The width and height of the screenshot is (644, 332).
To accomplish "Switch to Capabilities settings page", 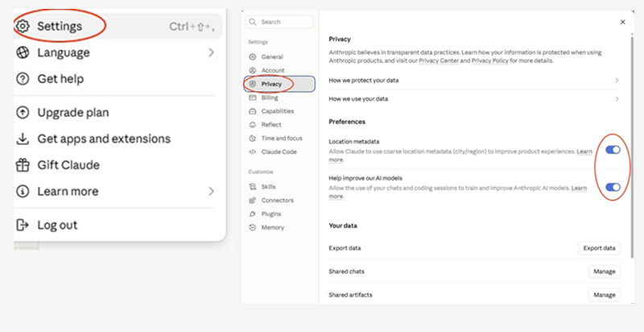I will pos(279,111).
